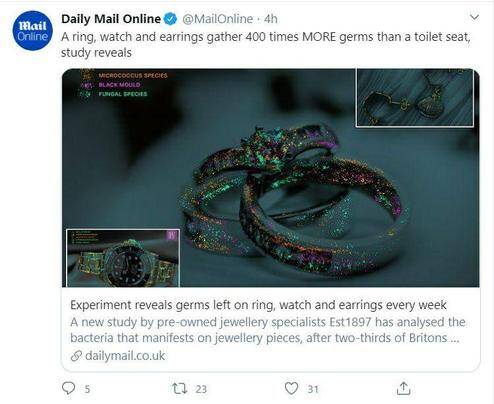Click the article description about Est1897 study

tap(268, 330)
